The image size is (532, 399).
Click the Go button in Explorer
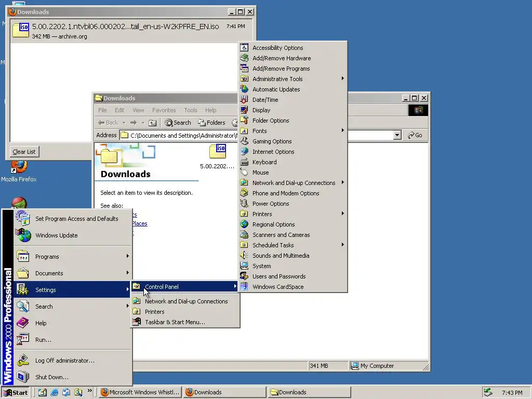415,135
